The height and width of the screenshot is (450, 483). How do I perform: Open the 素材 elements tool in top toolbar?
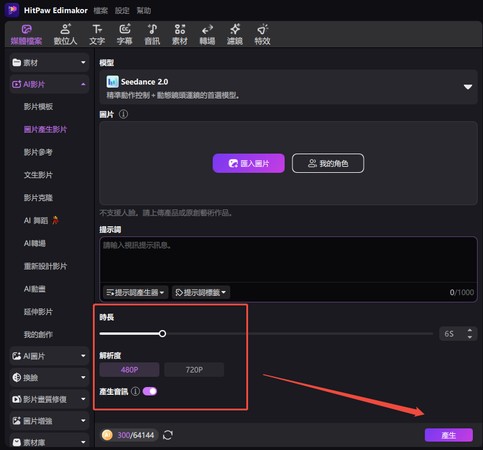coord(180,34)
